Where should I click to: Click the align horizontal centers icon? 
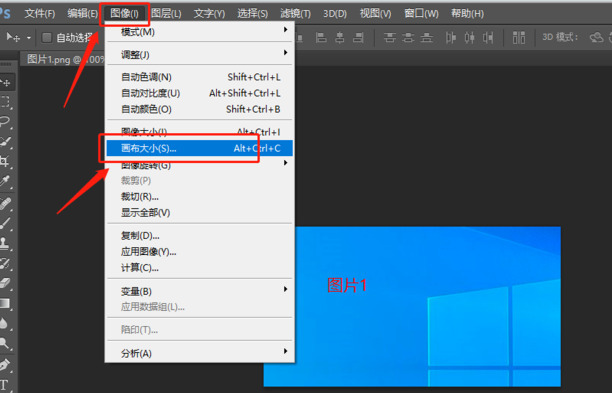[340, 37]
